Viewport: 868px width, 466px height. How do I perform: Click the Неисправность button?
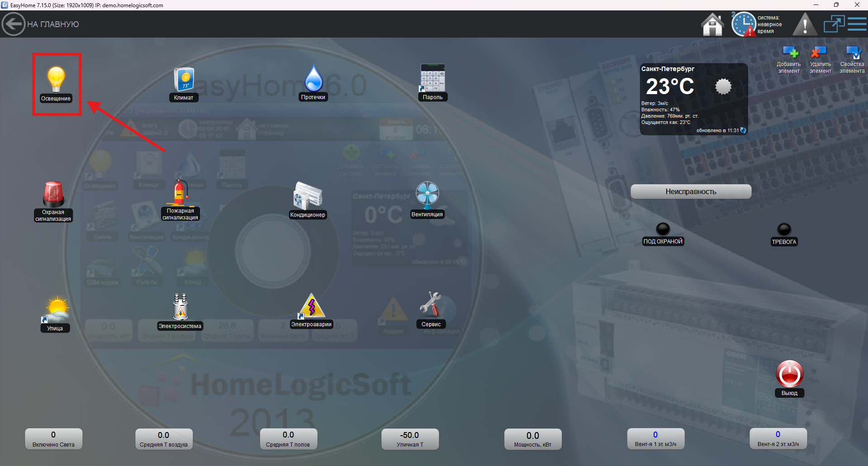pyautogui.click(x=691, y=191)
